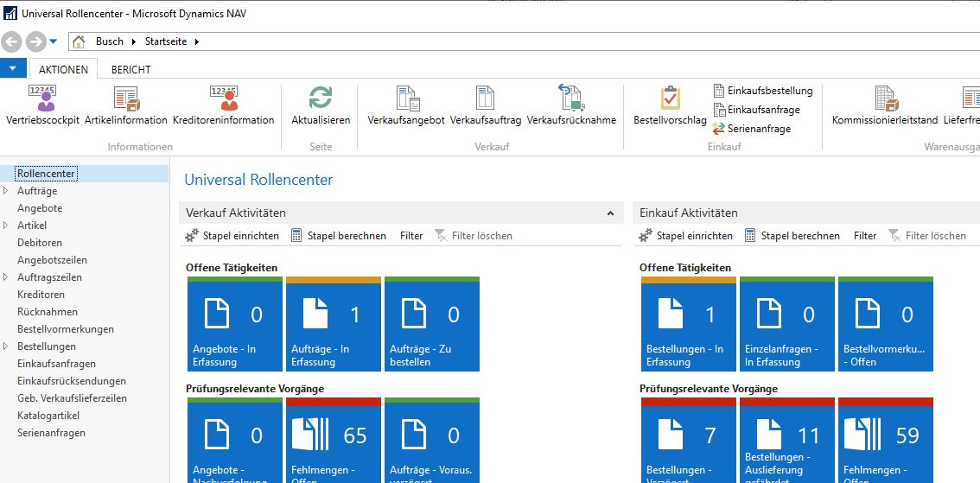Open the Angebote - In Erfassung tile

pos(235,324)
